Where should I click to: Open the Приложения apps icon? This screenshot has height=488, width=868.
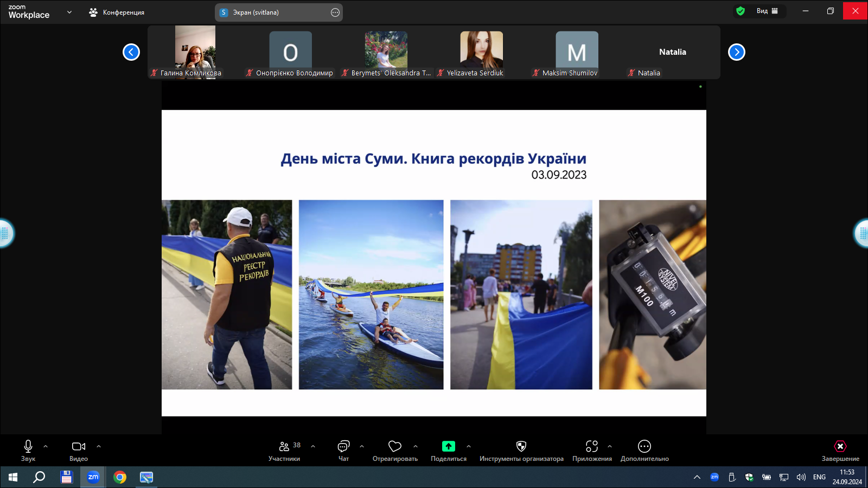pos(591,447)
